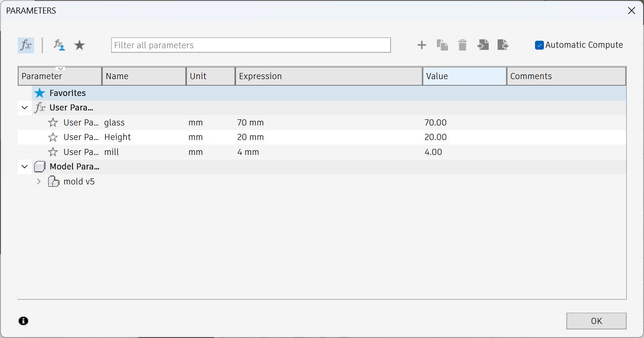Confirm with the OK button
The height and width of the screenshot is (338, 644).
pos(596,321)
